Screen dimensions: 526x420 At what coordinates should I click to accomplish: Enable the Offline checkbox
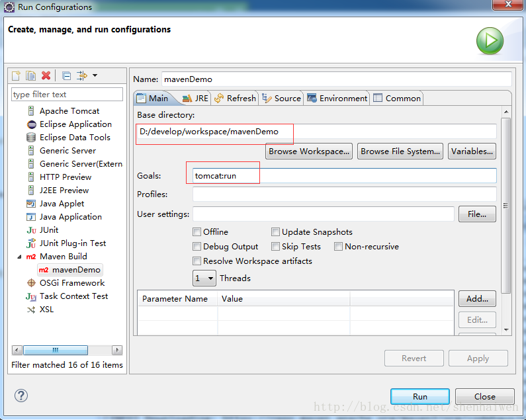pyautogui.click(x=197, y=231)
